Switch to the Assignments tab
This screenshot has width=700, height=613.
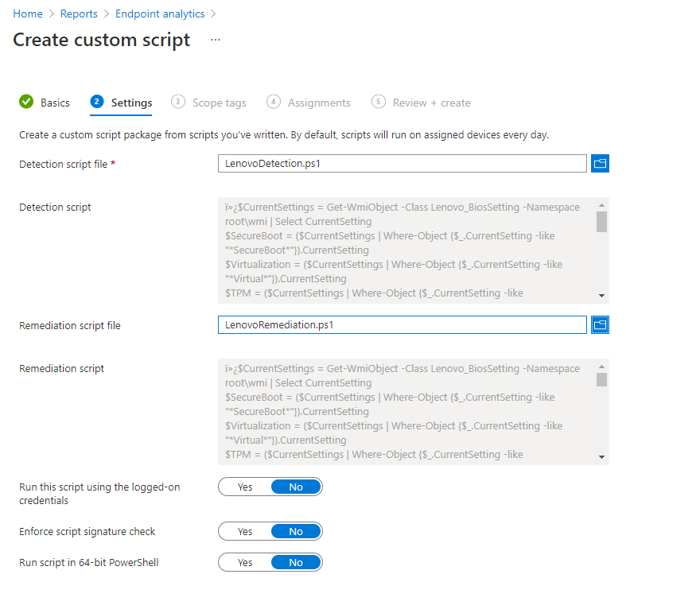319,103
